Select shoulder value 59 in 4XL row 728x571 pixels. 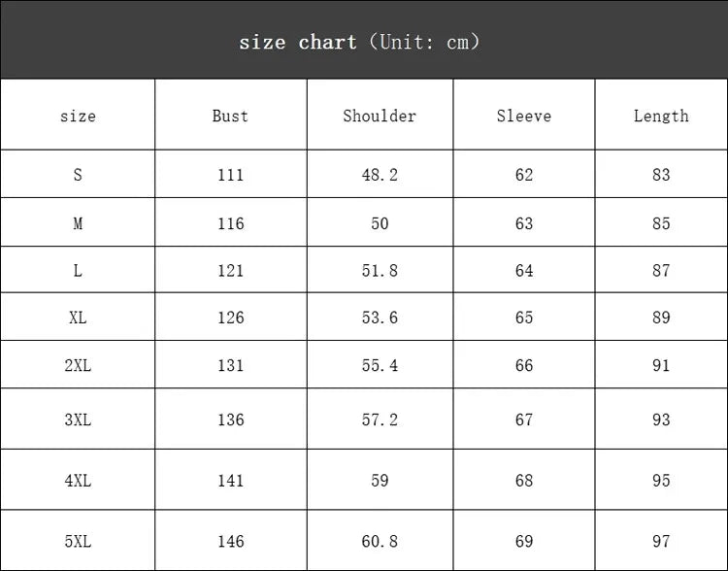click(x=380, y=481)
